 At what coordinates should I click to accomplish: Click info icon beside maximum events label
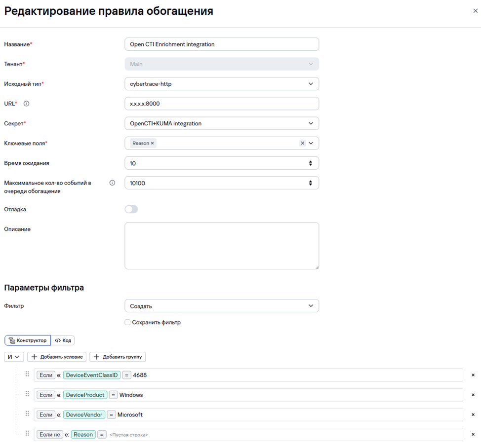click(112, 183)
